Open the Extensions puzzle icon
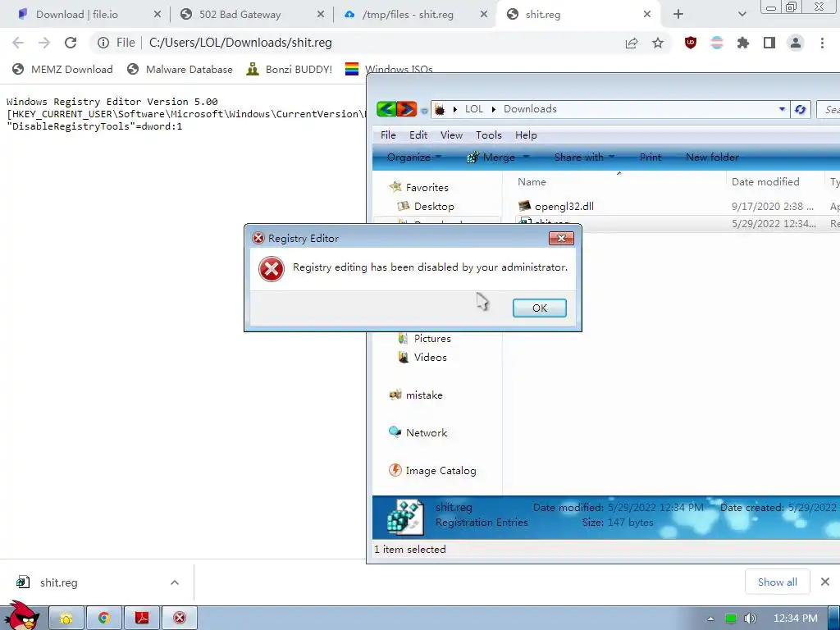Screen dimensions: 840x630 tap(743, 43)
